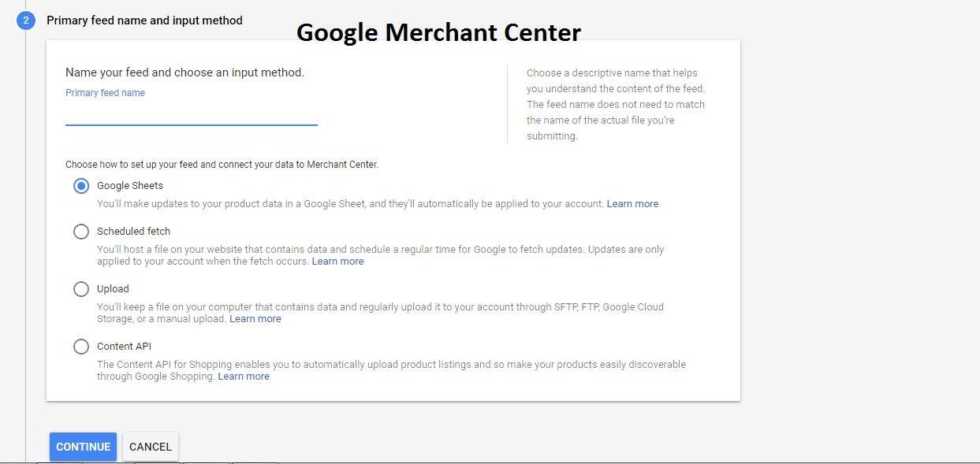The width and height of the screenshot is (980, 464).
Task: Open Learn more link under Scheduled fetch
Action: [x=337, y=262]
